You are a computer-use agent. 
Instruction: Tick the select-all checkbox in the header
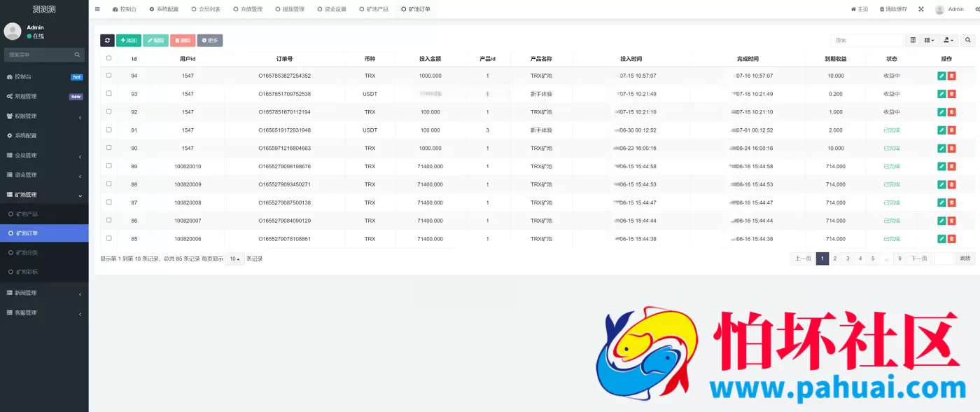(108, 58)
